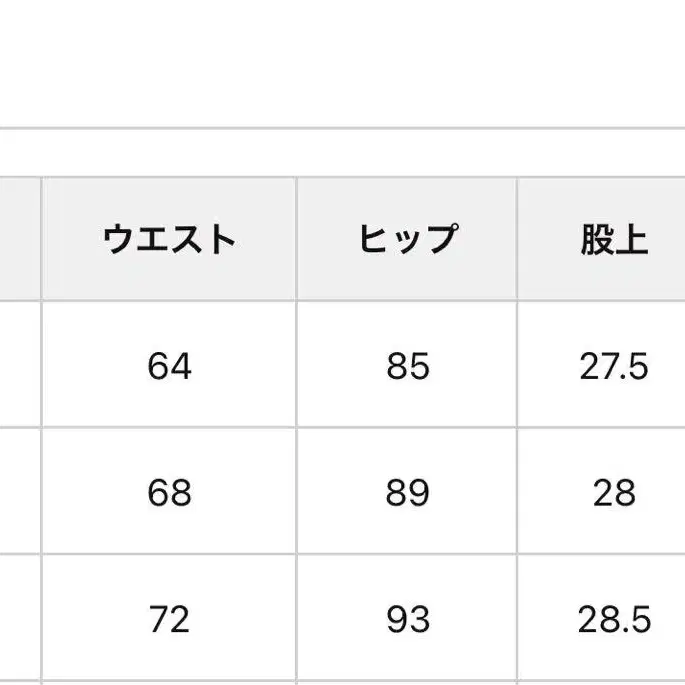
Task: Click the hip value 85
Action: [407, 366]
